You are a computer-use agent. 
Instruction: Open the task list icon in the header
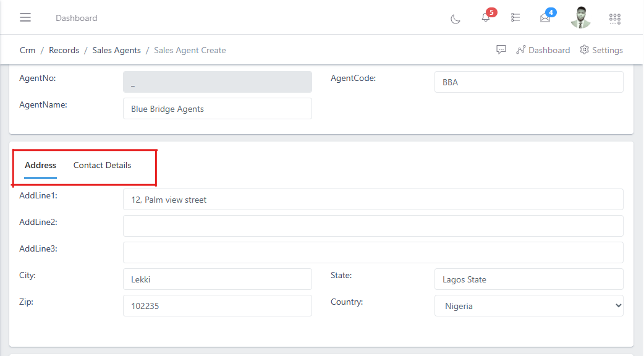(x=515, y=17)
